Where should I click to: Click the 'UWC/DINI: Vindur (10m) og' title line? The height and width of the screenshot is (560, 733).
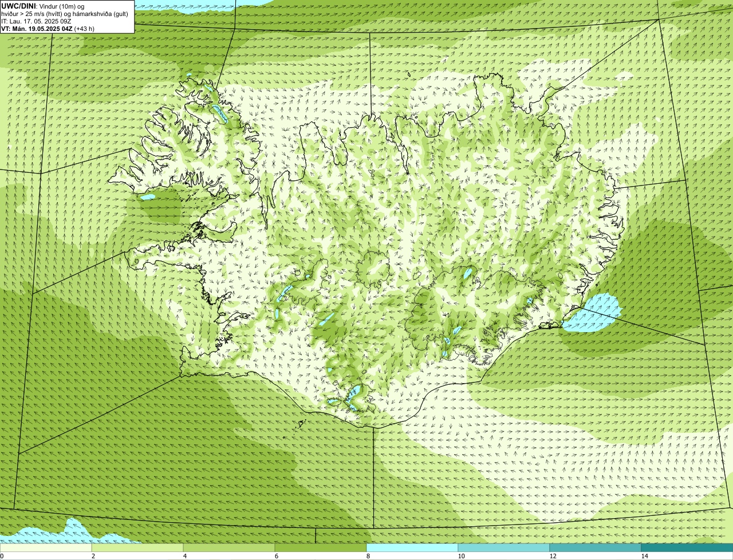[x=43, y=6]
